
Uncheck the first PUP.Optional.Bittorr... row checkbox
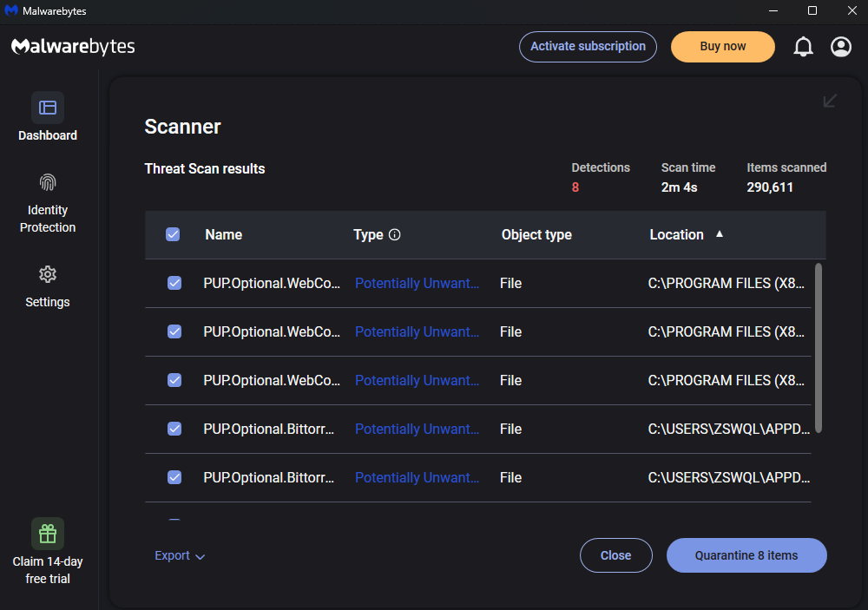coord(174,429)
